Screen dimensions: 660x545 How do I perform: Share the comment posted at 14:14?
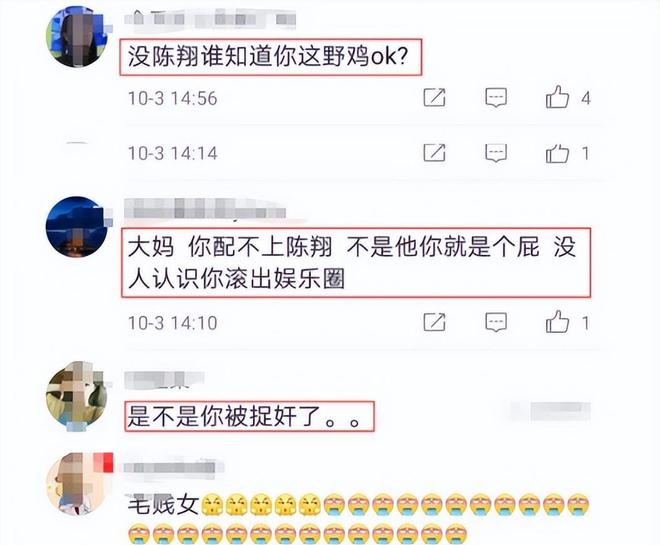pyautogui.click(x=434, y=153)
